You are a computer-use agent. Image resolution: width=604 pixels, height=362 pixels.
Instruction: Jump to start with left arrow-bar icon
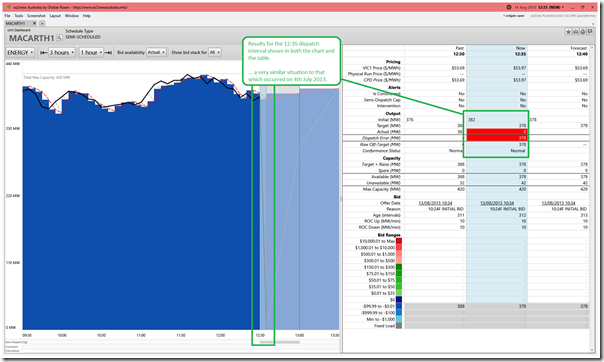click(x=44, y=52)
